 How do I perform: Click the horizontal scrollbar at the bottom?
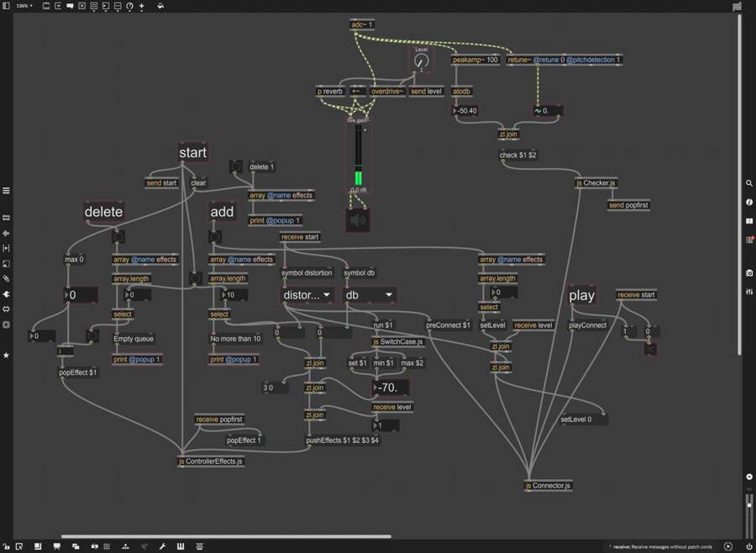(225, 536)
